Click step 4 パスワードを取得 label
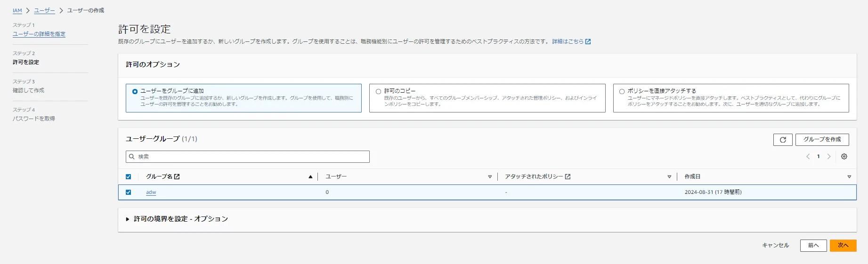This screenshot has width=868, height=264. click(34, 119)
